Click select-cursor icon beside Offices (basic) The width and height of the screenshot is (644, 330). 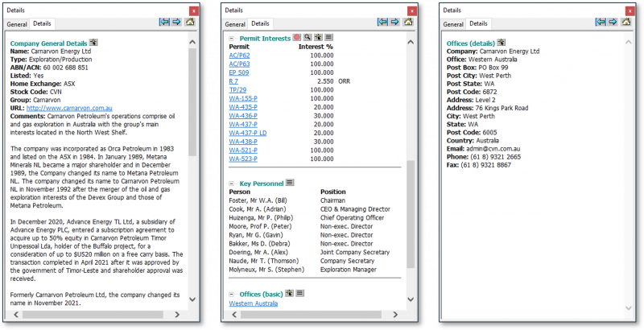pos(289,293)
